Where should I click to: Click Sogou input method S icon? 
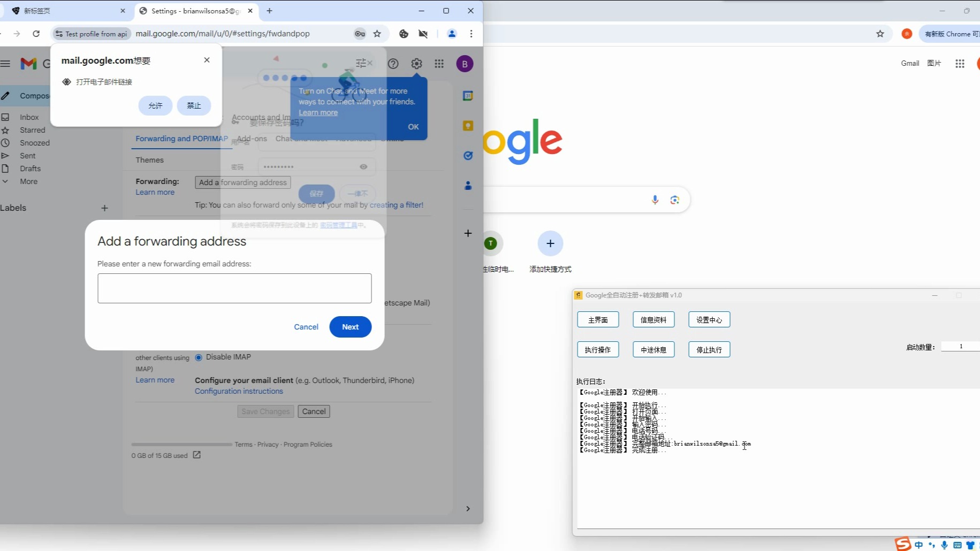(903, 544)
